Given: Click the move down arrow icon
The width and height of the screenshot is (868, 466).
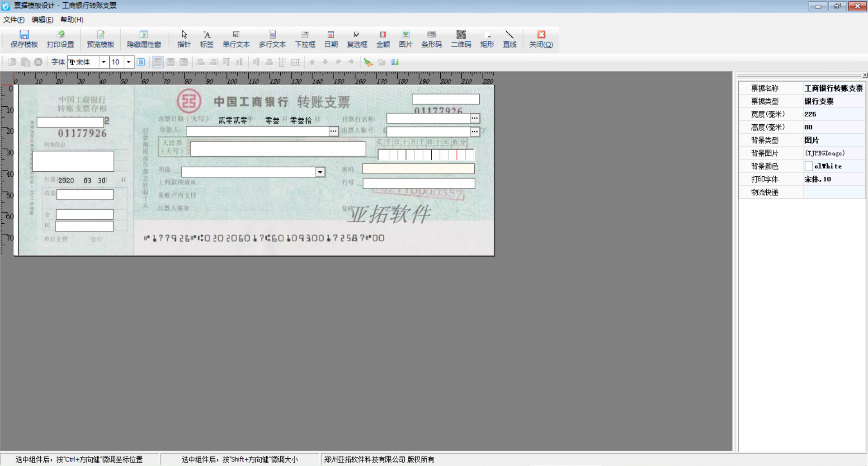Looking at the screenshot, I should 325,62.
